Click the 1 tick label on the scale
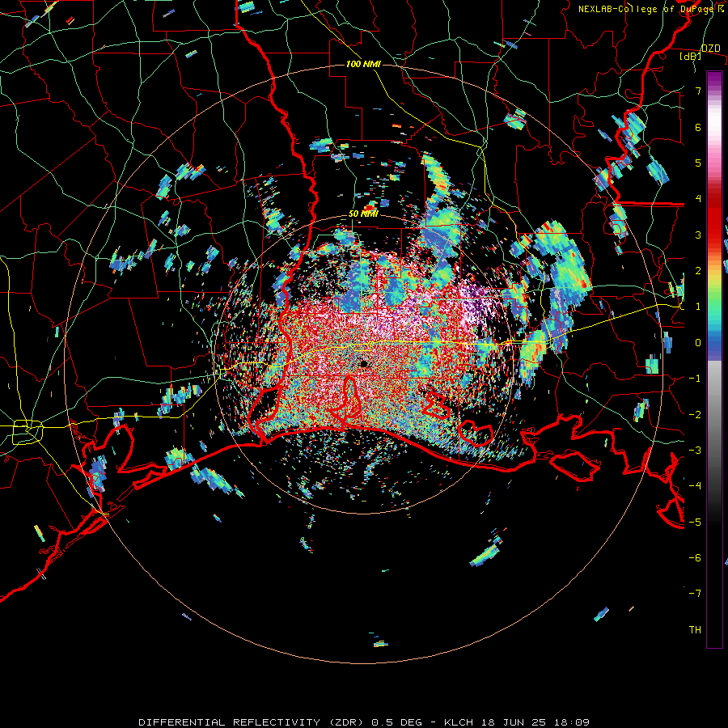This screenshot has width=728, height=728. (698, 306)
